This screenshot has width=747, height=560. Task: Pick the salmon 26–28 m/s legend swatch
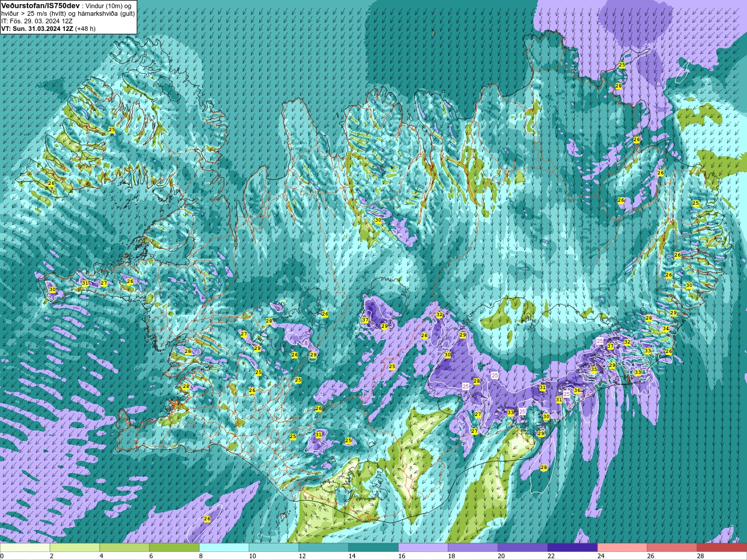coord(672,548)
